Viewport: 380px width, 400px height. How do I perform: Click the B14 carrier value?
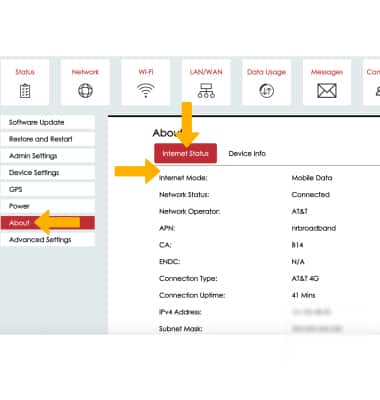click(297, 245)
